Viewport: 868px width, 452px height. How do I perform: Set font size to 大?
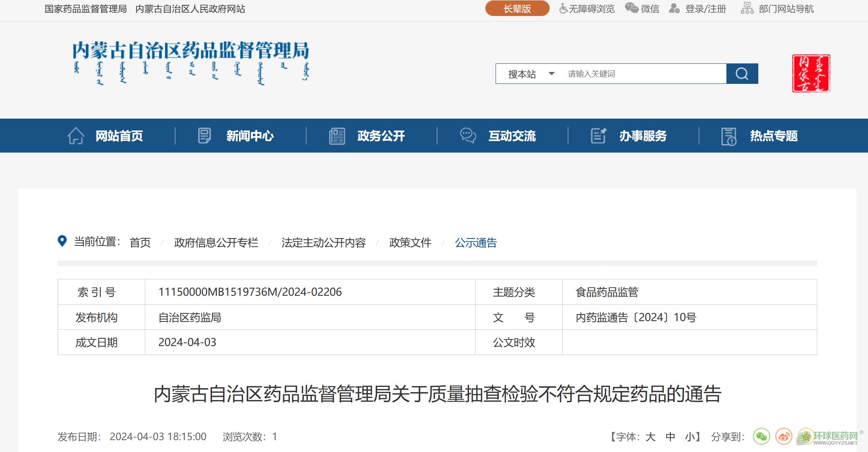point(650,437)
